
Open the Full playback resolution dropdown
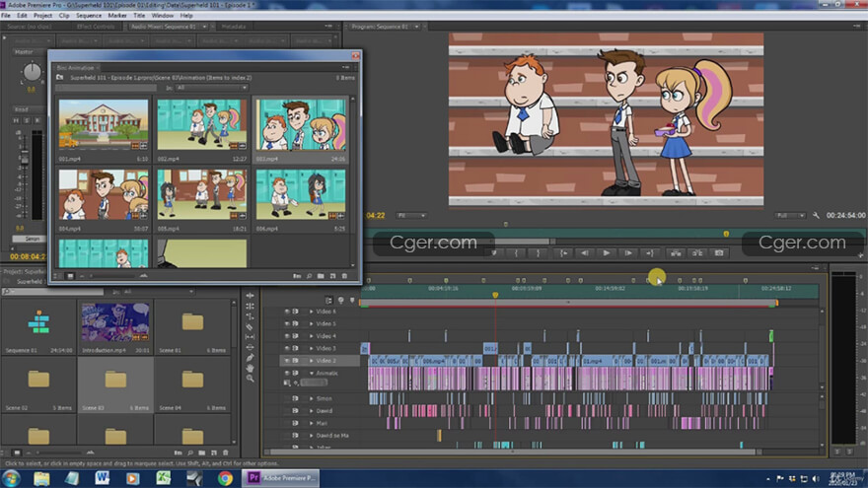coord(790,215)
